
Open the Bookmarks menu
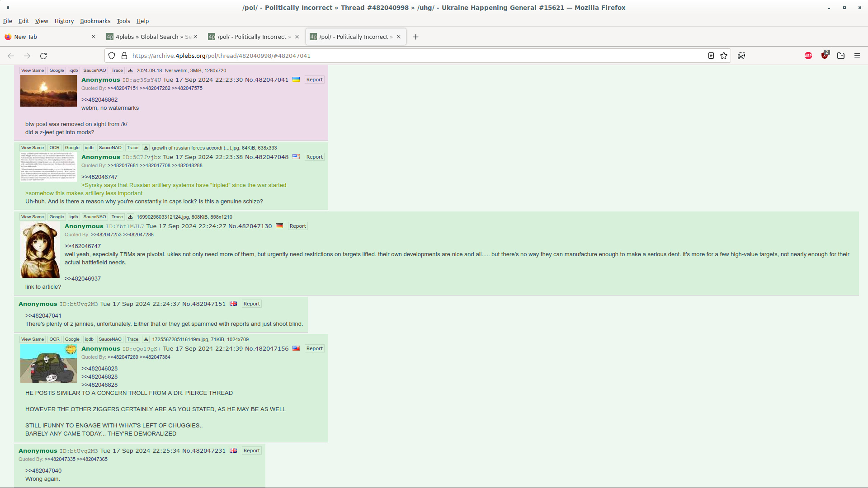click(95, 21)
